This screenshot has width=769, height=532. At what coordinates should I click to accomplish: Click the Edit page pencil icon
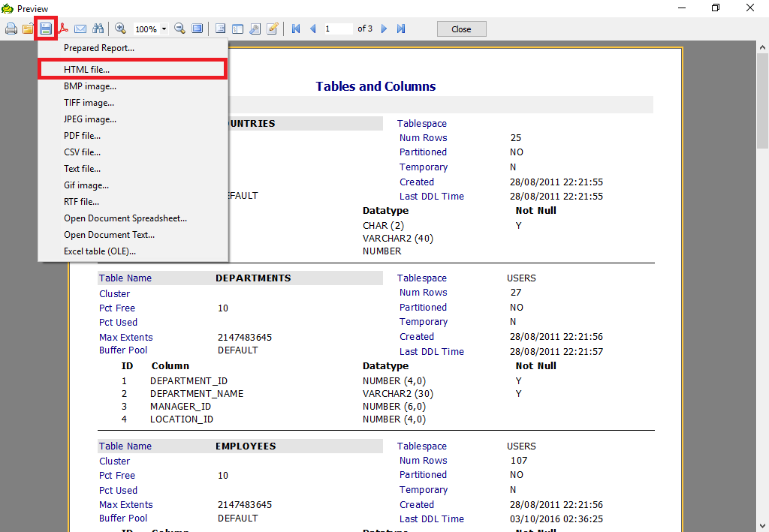click(273, 29)
